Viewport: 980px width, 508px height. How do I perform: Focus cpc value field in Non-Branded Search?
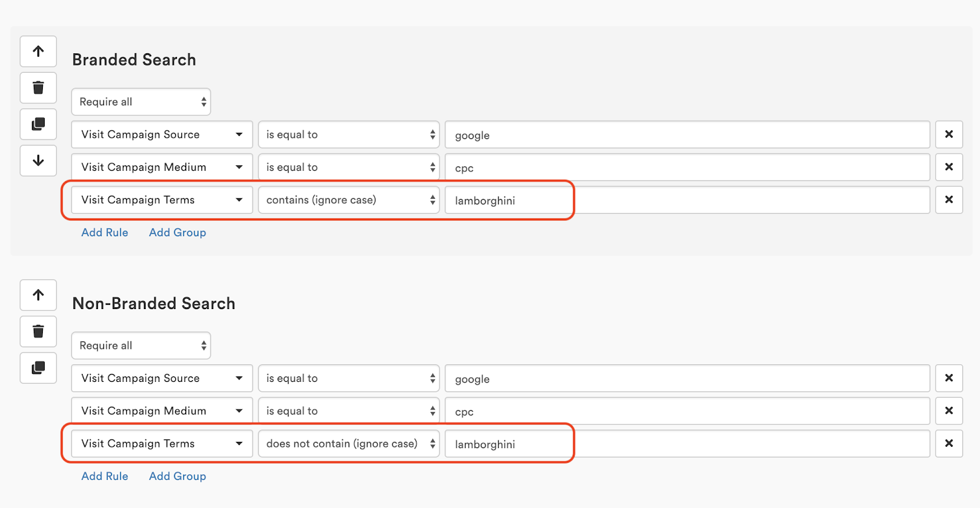(x=687, y=411)
